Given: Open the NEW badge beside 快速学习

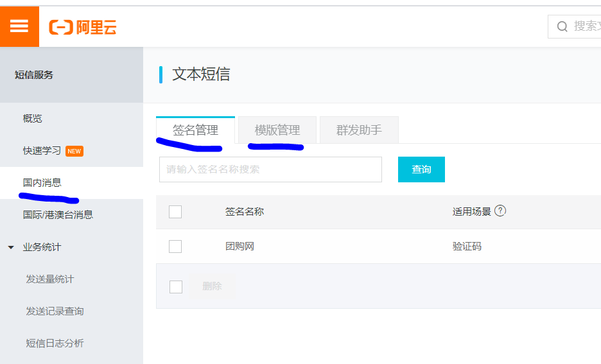Looking at the screenshot, I should (74, 151).
